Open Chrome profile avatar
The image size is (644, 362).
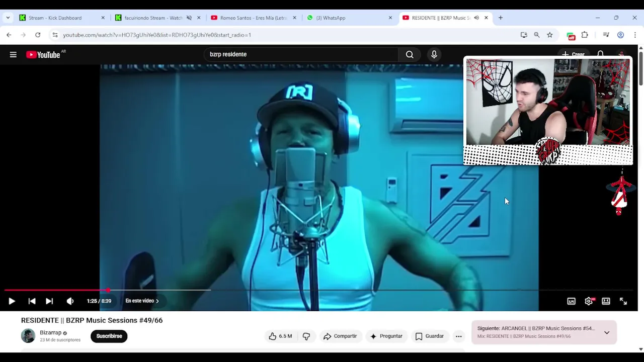[x=620, y=35]
